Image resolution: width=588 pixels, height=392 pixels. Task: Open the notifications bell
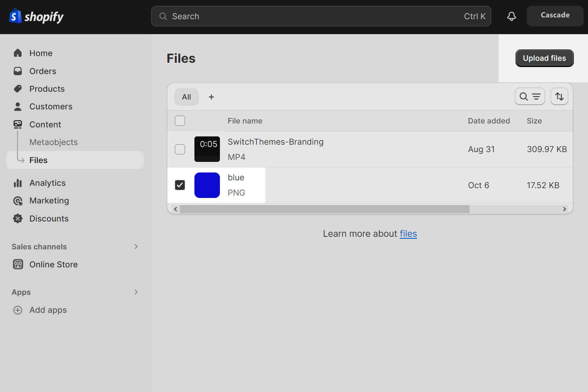512,16
